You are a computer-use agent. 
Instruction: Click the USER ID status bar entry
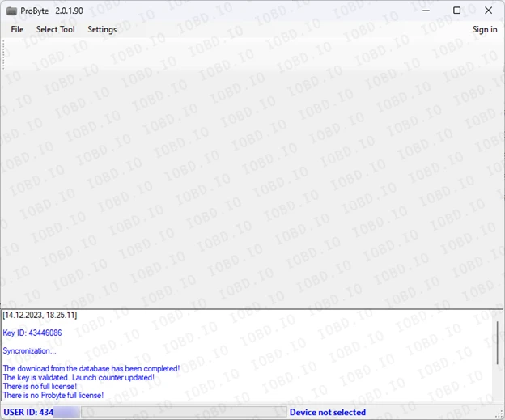click(41, 412)
